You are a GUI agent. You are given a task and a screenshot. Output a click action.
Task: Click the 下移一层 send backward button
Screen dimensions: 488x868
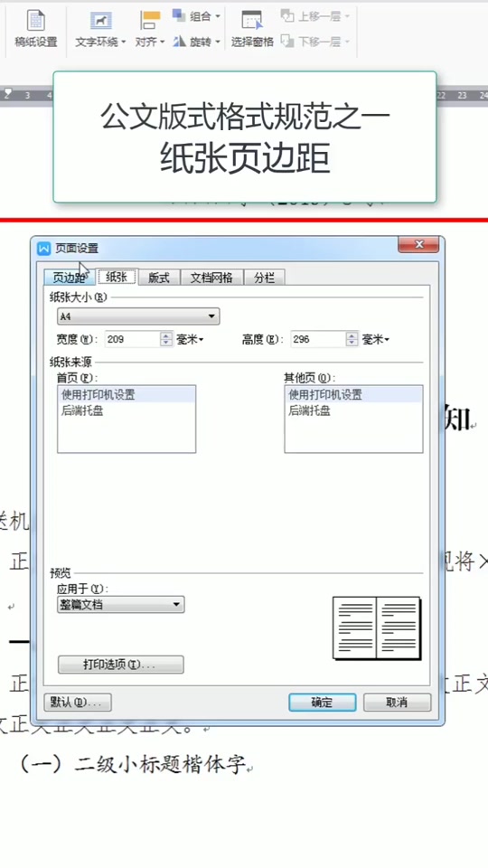(x=314, y=42)
